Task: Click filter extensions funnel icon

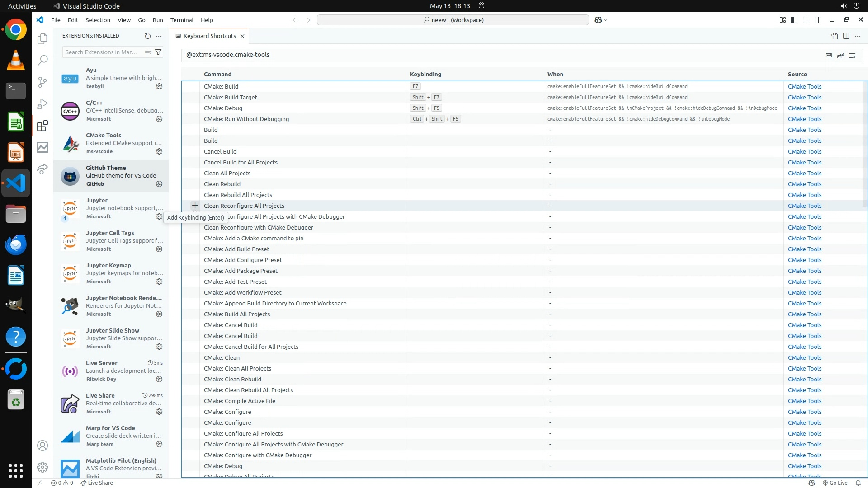Action: 158,52
